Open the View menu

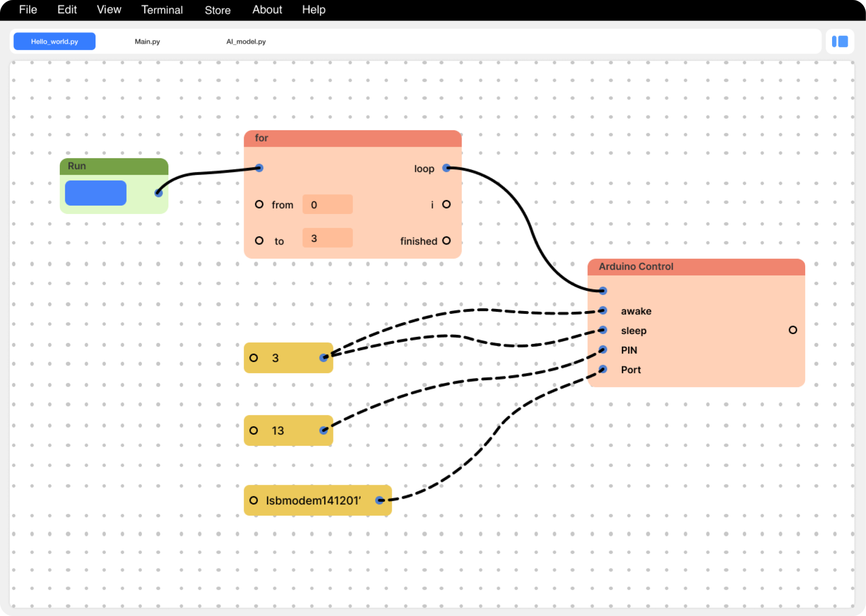point(109,9)
